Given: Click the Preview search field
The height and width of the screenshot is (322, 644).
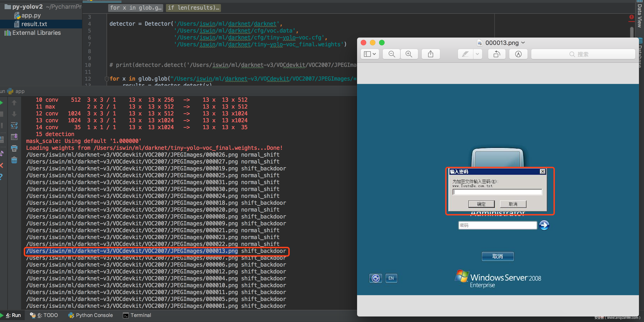Looking at the screenshot, I should (x=583, y=54).
